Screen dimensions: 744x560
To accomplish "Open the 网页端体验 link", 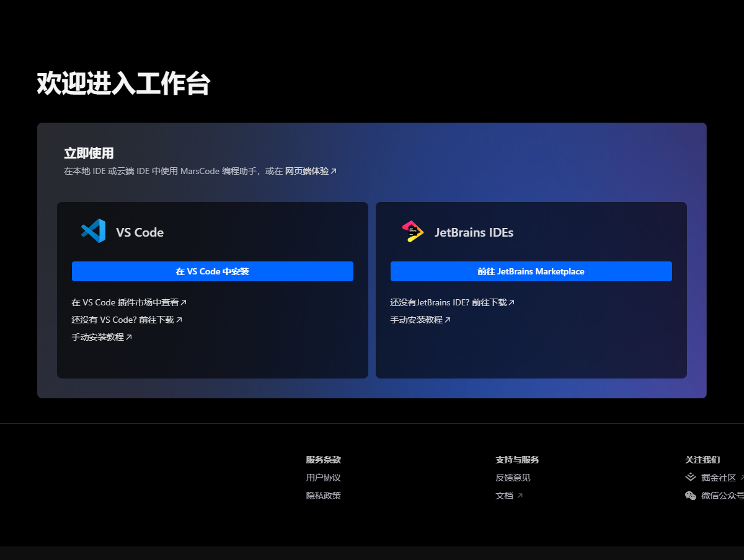I will [310, 171].
